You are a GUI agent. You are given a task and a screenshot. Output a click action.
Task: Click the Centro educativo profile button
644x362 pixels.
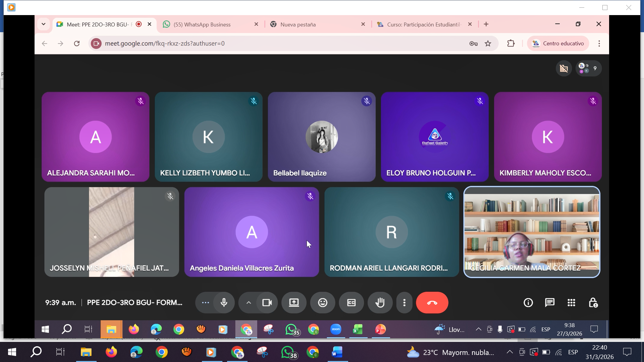pos(558,44)
